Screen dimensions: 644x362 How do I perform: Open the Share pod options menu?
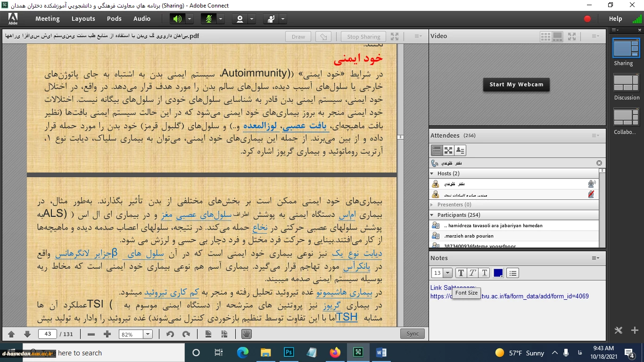tap(418, 36)
